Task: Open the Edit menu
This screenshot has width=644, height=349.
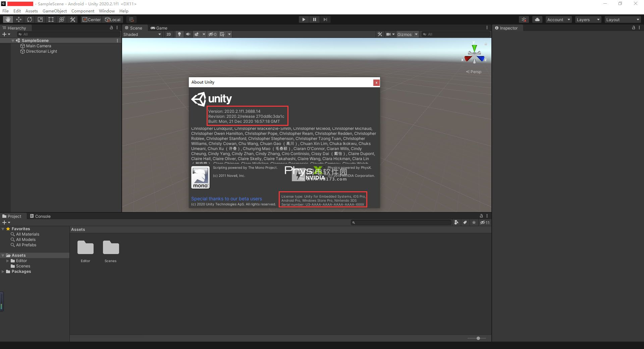Action: pos(17,11)
